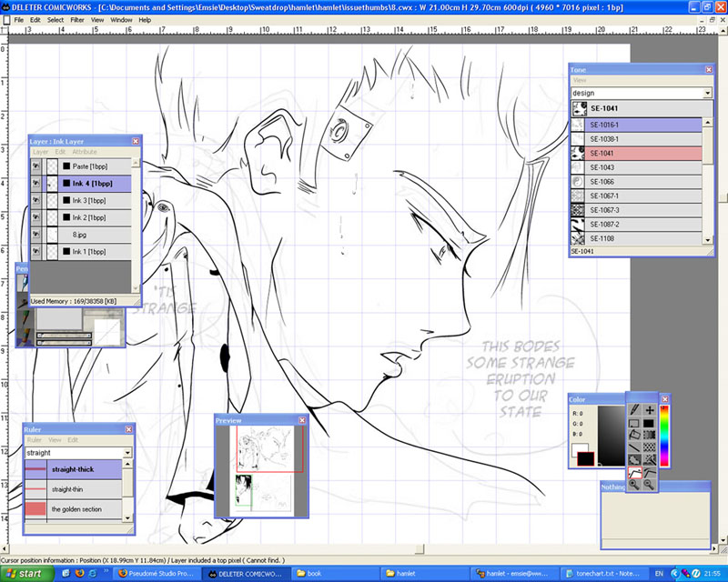Click the zoom-in magnifier tool
Screen dimensions: 728x582
634,485
